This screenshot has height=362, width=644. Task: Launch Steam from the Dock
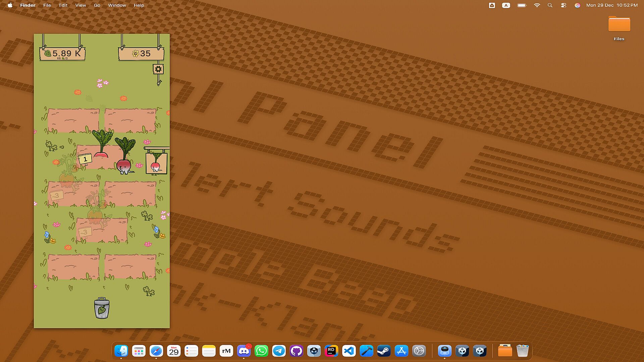pyautogui.click(x=384, y=351)
